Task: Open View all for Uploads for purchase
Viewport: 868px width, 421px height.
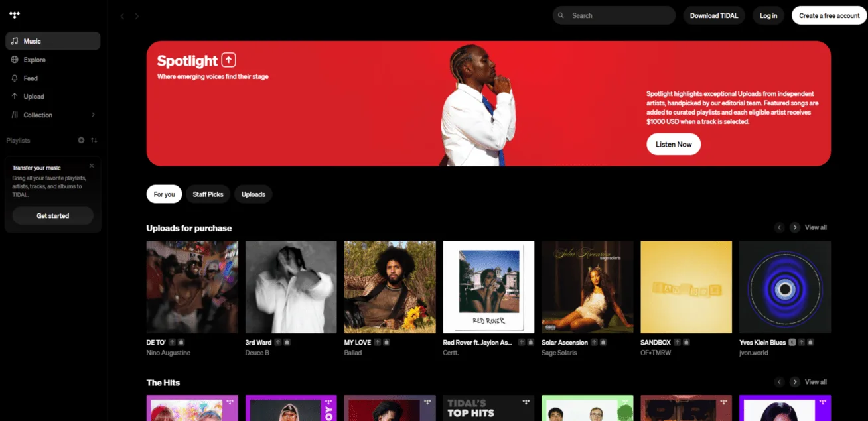Action: (816, 227)
